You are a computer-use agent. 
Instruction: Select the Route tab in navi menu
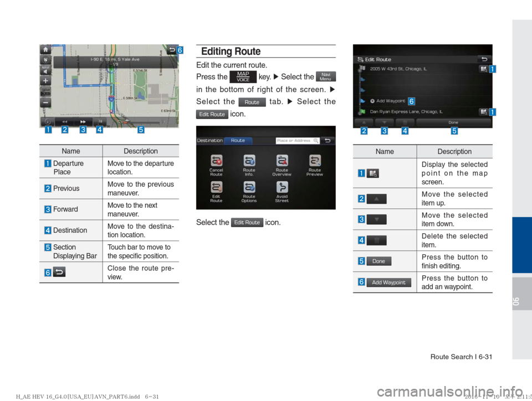point(238,140)
